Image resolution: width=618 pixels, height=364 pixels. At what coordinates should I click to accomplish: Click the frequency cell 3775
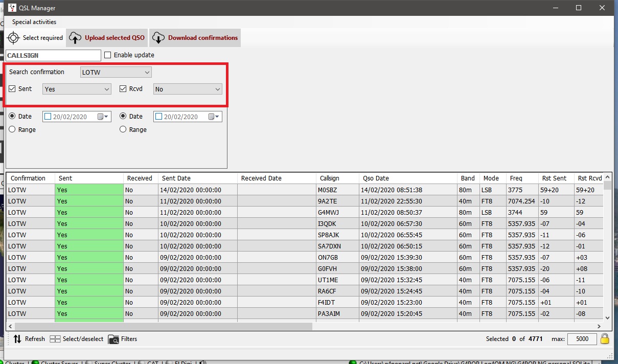(522, 190)
